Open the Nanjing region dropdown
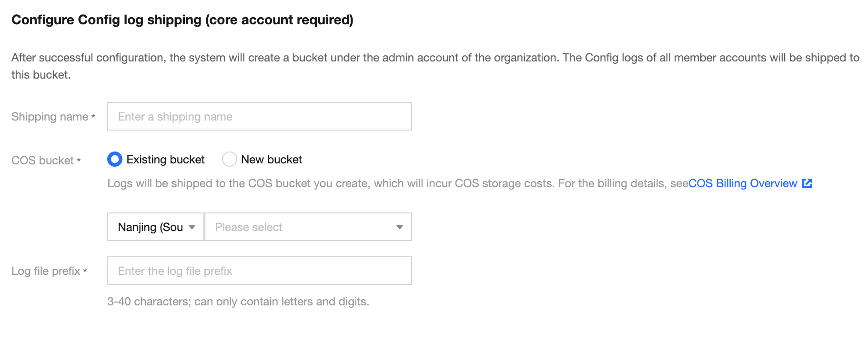The width and height of the screenshot is (868, 343). (150, 227)
